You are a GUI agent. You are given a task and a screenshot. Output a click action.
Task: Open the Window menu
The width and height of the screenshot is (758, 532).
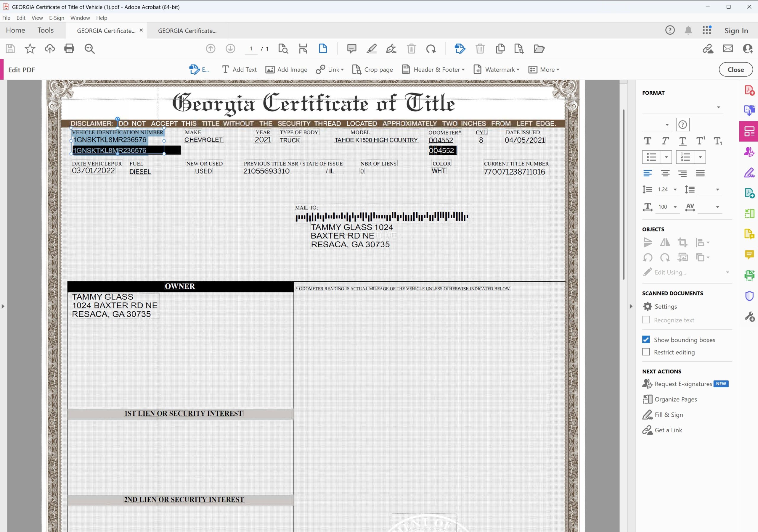point(80,18)
